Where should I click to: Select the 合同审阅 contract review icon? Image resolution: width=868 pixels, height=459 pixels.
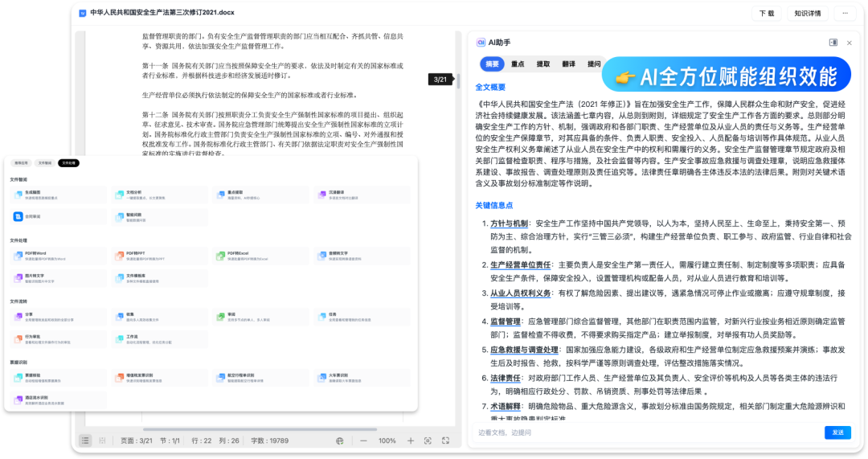18,216
